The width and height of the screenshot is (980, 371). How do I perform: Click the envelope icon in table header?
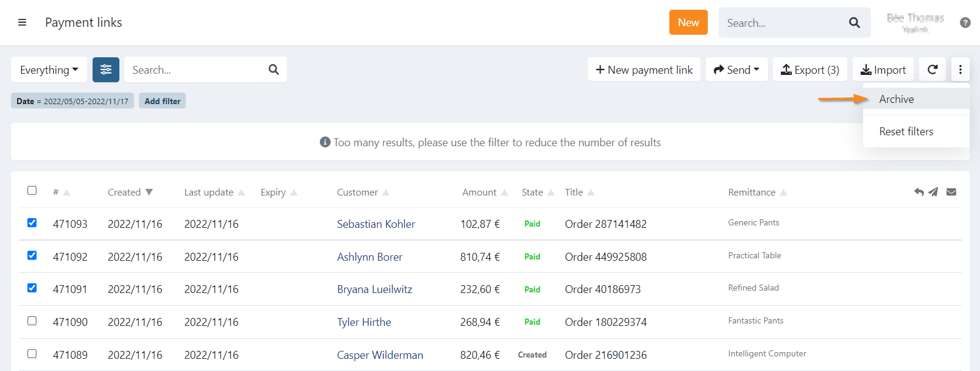[x=951, y=192]
